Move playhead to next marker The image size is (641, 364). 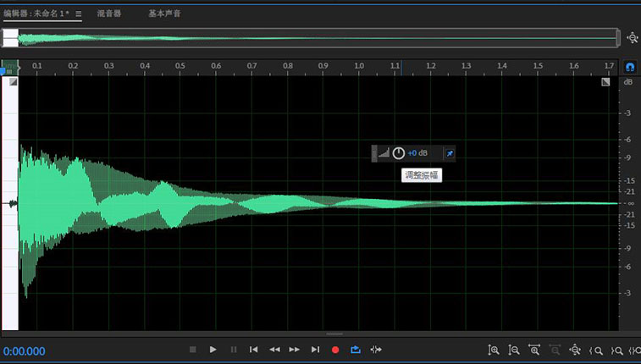[315, 350]
